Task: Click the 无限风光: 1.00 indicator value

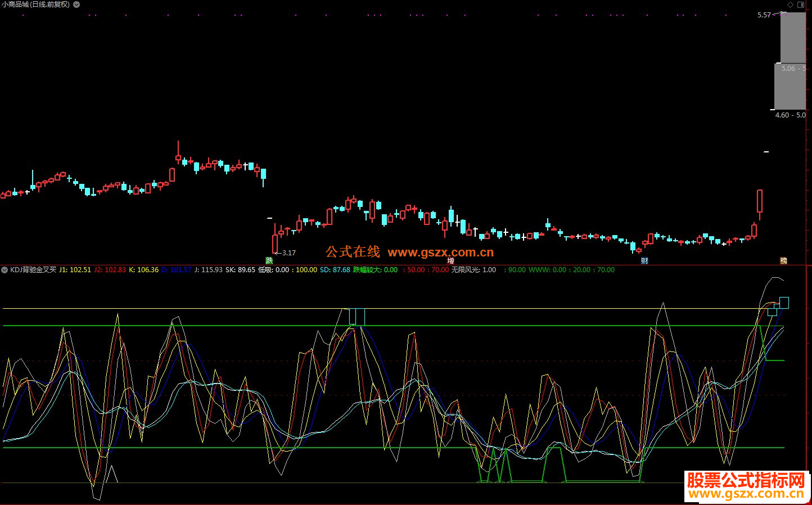Action: [473, 270]
